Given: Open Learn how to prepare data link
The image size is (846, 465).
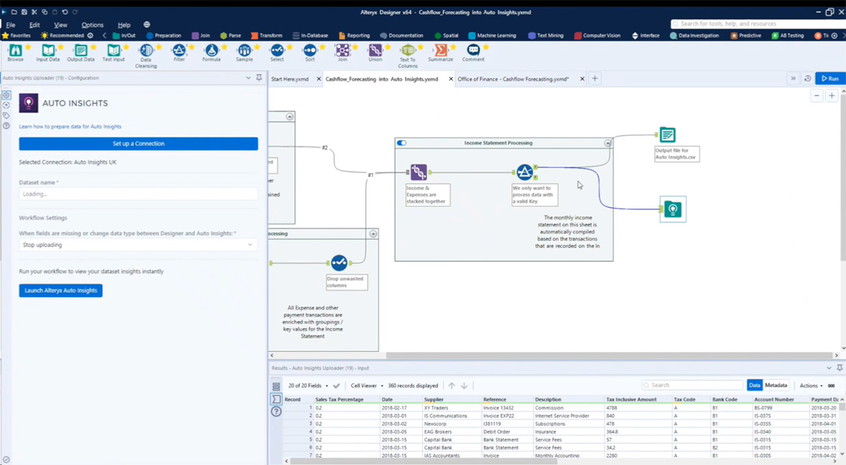Looking at the screenshot, I should (70, 126).
